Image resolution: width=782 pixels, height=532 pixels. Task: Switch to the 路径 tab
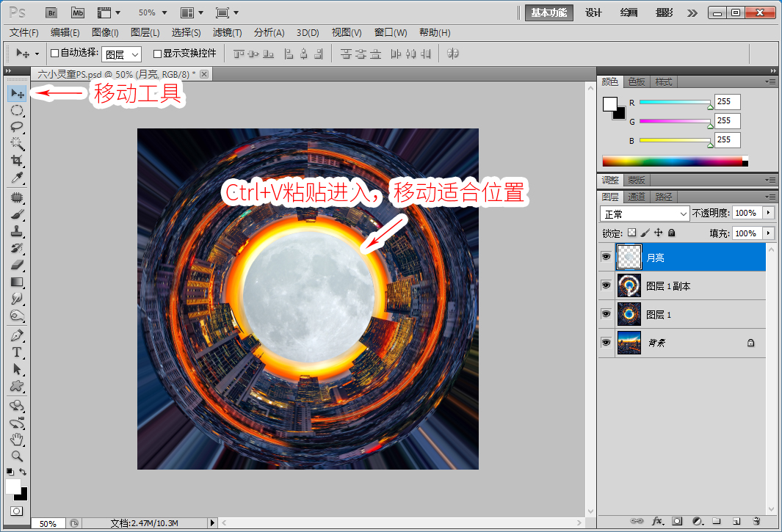663,197
